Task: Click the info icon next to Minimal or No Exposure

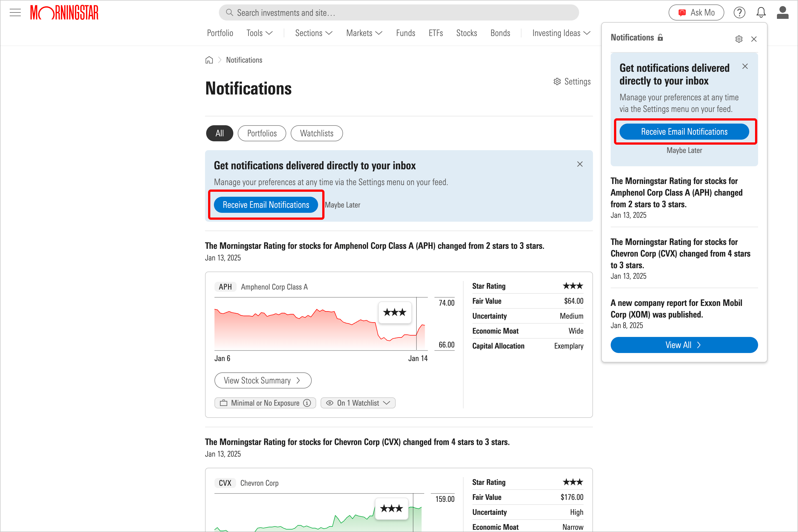Action: (307, 403)
